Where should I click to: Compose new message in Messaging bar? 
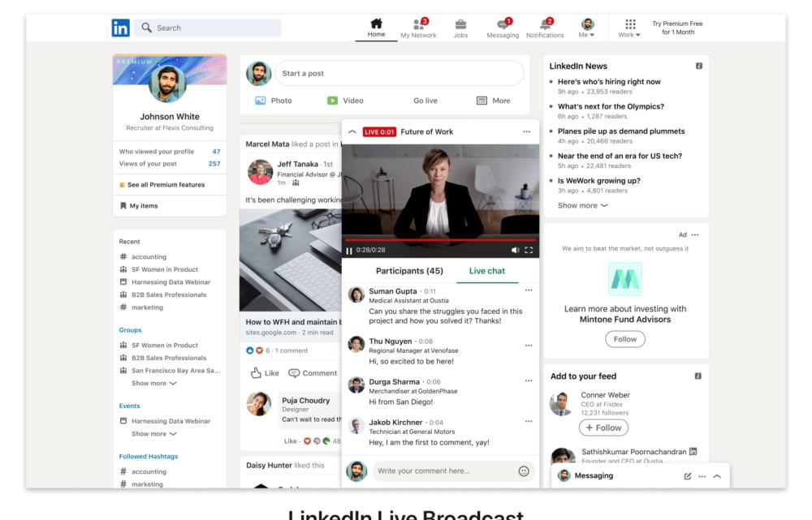[688, 476]
